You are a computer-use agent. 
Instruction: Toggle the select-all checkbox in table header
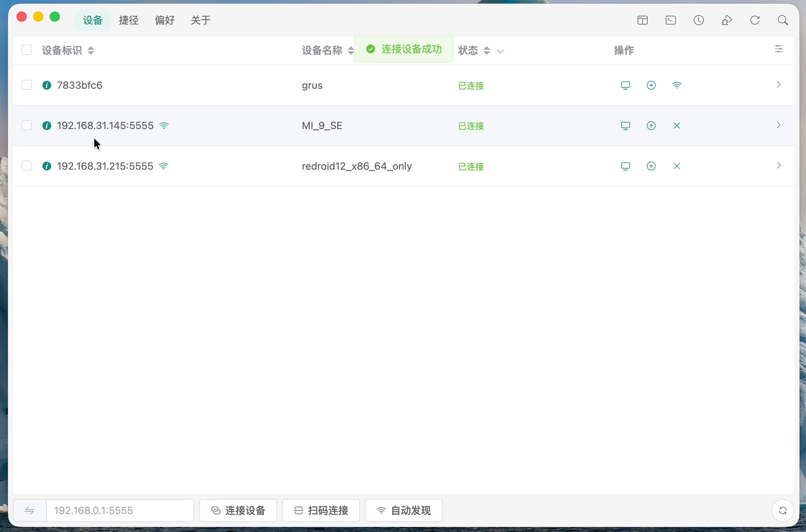(x=27, y=50)
